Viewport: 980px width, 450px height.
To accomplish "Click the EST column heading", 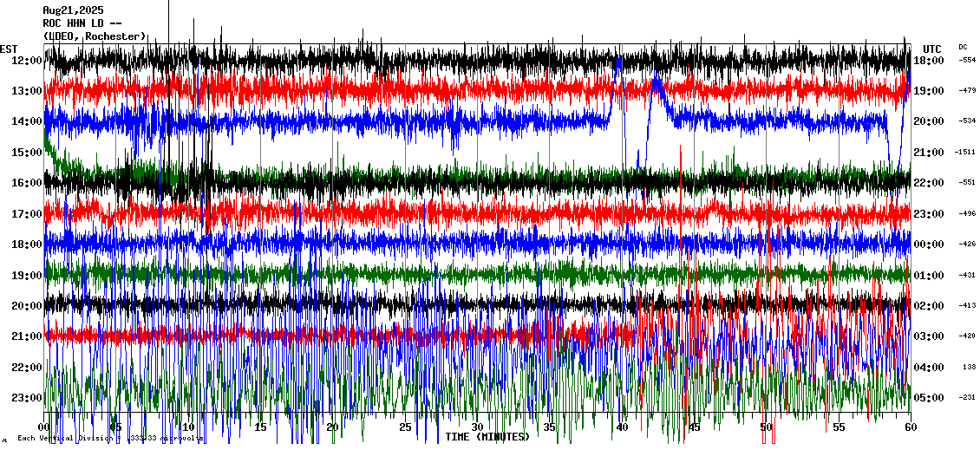I will 10,49.
